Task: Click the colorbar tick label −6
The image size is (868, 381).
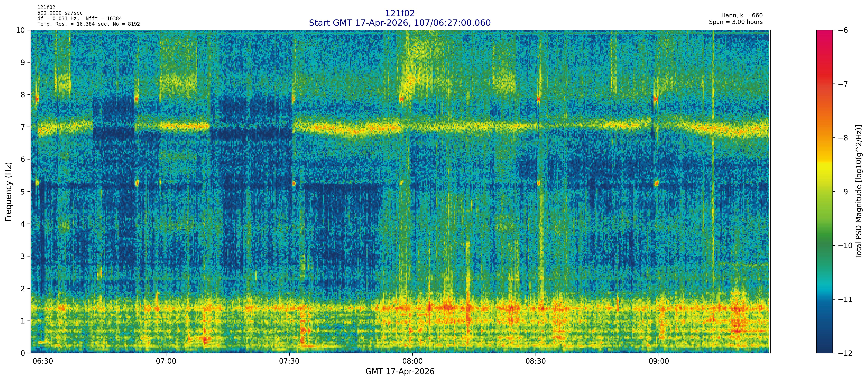Action: (843, 30)
